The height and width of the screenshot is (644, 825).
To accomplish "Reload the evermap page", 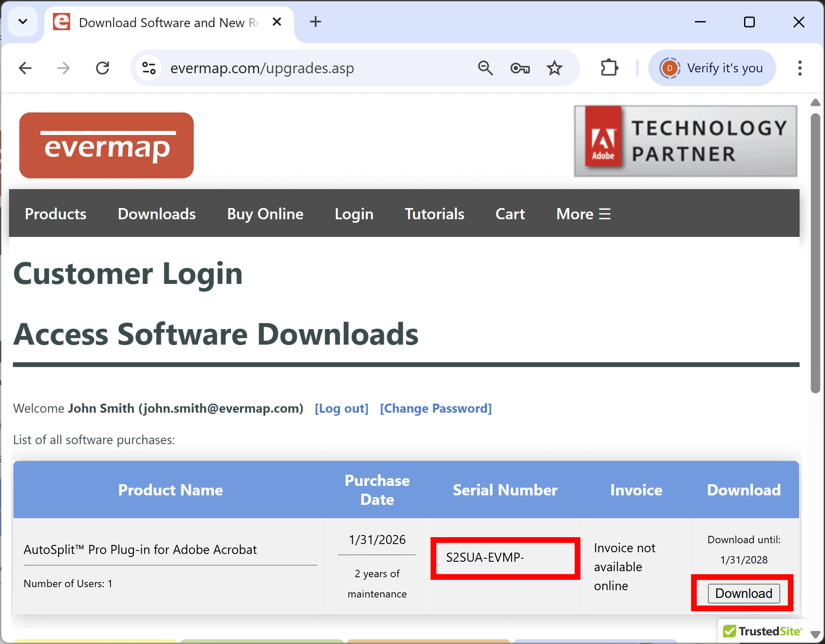I will 102,68.
